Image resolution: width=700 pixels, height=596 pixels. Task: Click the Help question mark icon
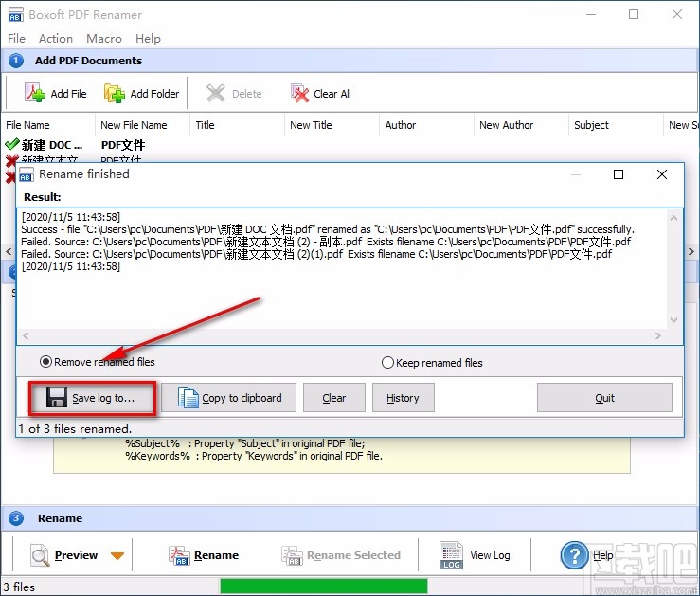[x=574, y=555]
